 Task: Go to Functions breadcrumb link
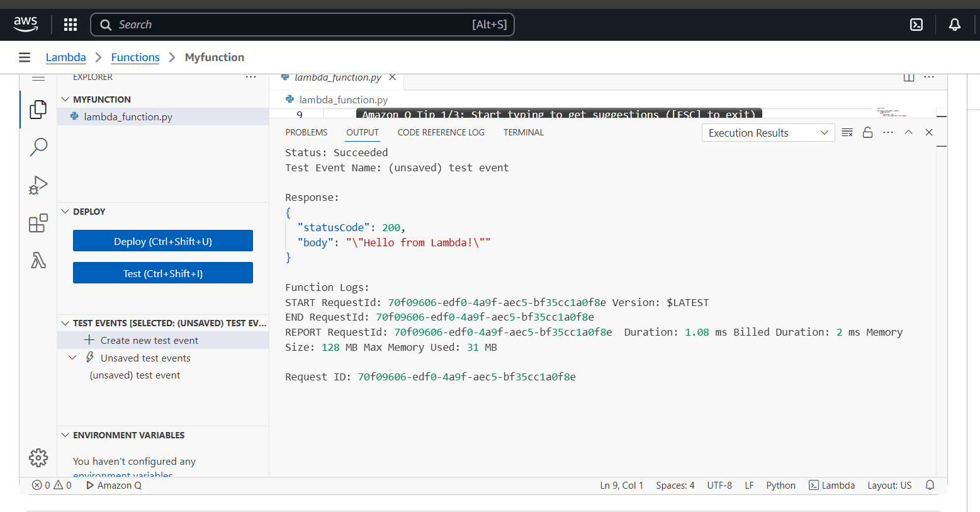tap(135, 57)
